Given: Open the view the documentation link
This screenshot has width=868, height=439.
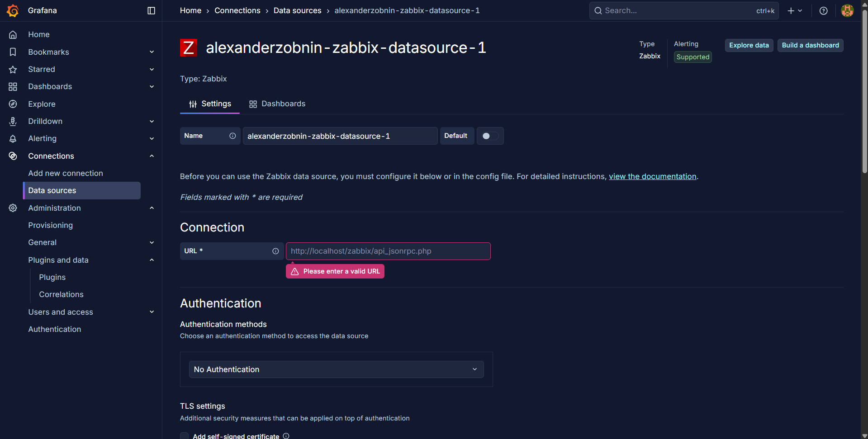Looking at the screenshot, I should (652, 176).
